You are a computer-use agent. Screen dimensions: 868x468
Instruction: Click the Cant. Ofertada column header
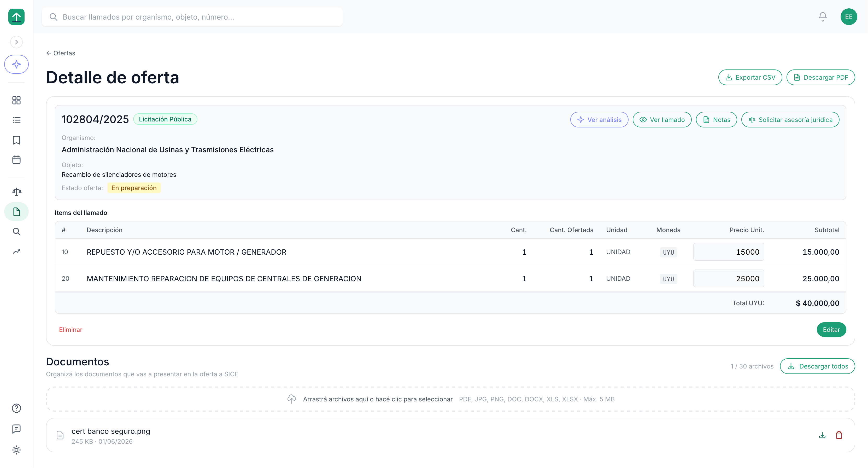[571, 230]
